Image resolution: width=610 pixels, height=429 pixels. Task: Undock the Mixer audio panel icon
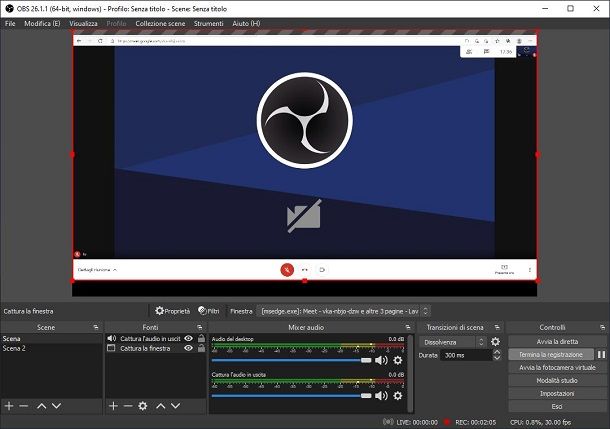408,327
